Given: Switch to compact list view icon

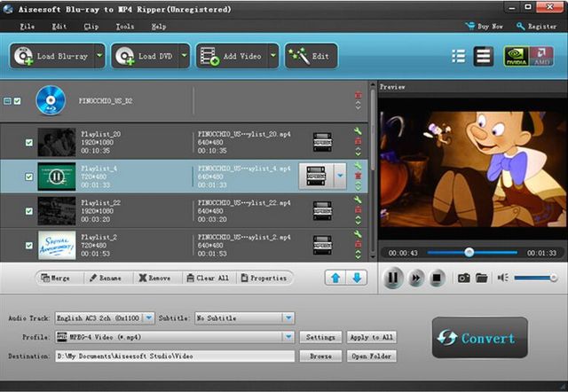Looking at the screenshot, I should (459, 57).
